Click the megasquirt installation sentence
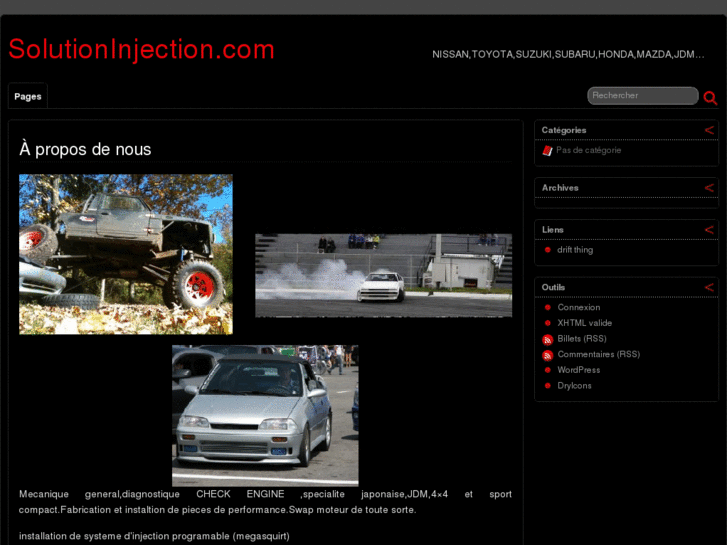 click(154, 536)
